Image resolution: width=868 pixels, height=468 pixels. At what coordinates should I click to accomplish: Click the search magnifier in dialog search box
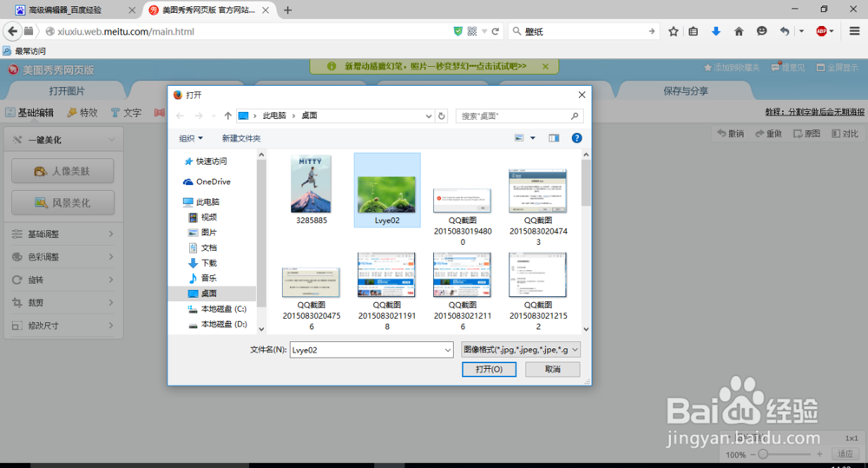coord(575,115)
